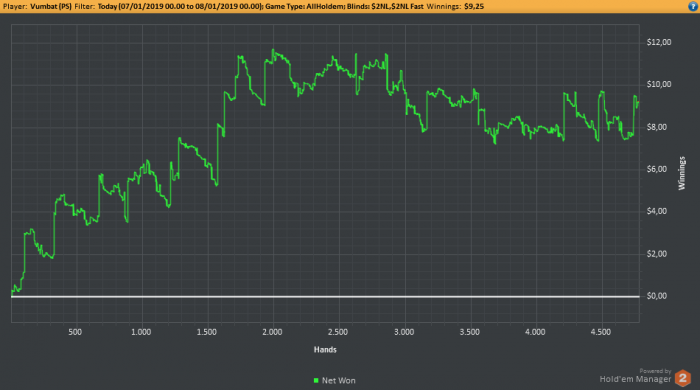The width and height of the screenshot is (700, 390).
Task: Click the 2.000 hands tick label
Action: click(x=272, y=332)
